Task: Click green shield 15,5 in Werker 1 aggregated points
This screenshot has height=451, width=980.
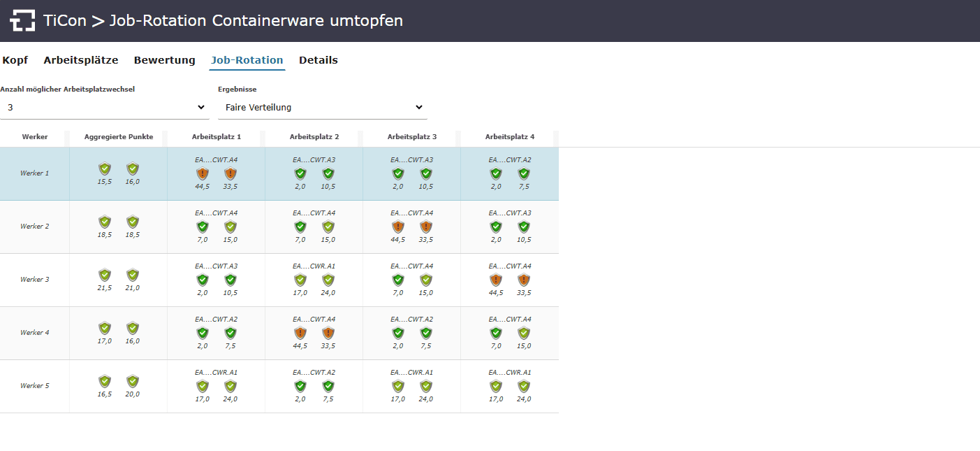Action: pos(105,169)
